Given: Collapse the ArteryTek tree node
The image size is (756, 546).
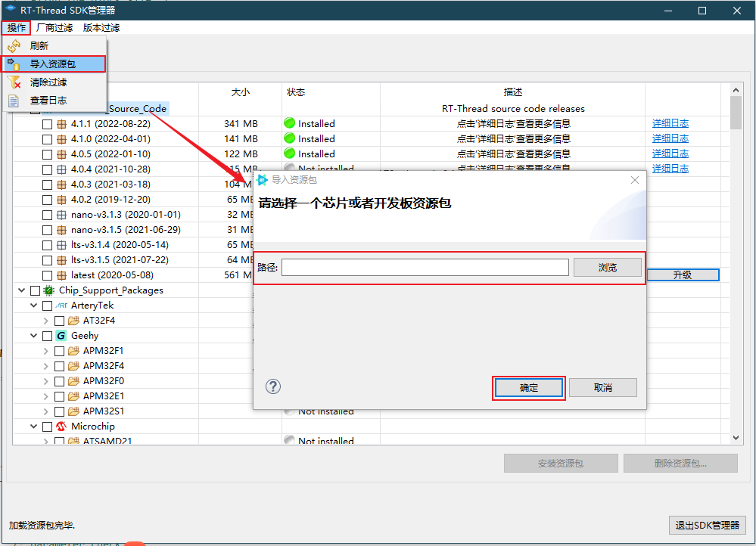Looking at the screenshot, I should point(34,305).
